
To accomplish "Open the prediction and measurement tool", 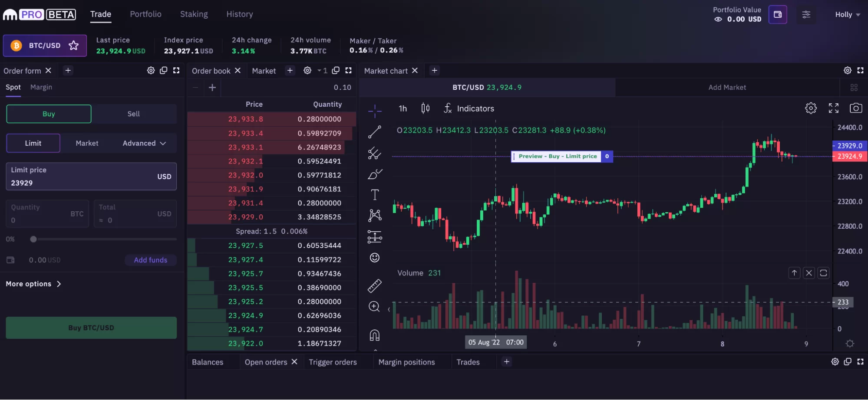I will (375, 237).
